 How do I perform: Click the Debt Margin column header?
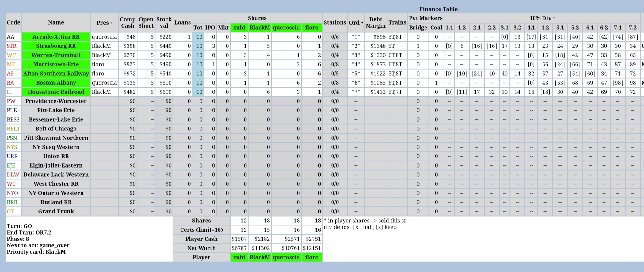[375, 23]
